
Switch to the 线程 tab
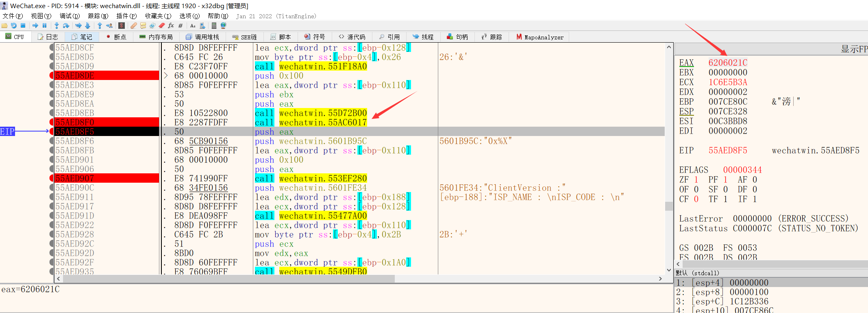(424, 37)
